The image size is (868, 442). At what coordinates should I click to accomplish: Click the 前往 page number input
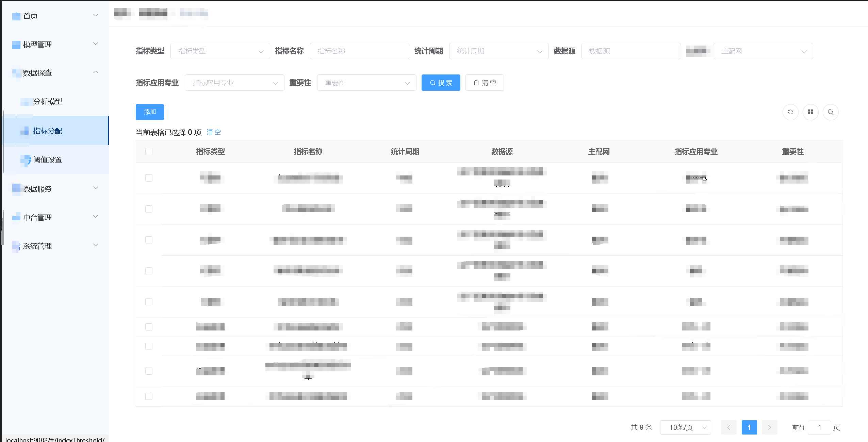pyautogui.click(x=820, y=427)
